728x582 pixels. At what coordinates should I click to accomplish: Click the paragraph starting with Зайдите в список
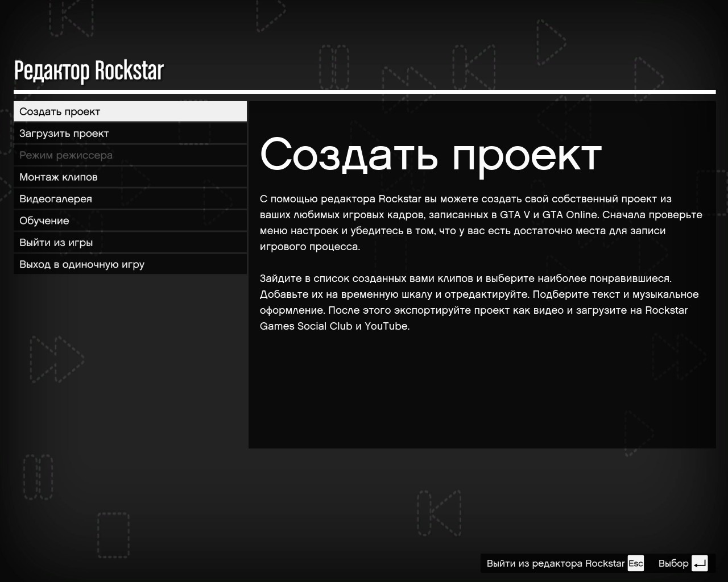(479, 302)
